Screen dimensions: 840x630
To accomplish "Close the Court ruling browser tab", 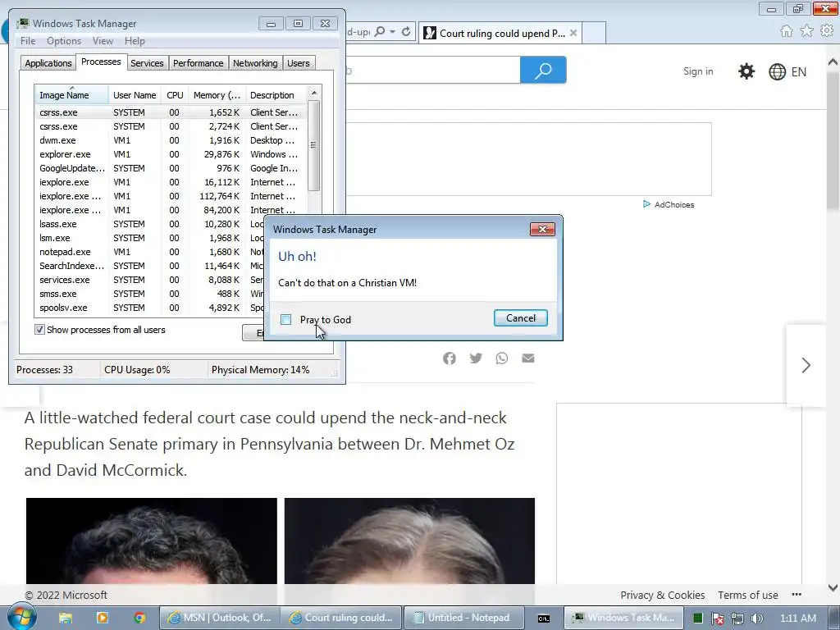I will pos(573,33).
